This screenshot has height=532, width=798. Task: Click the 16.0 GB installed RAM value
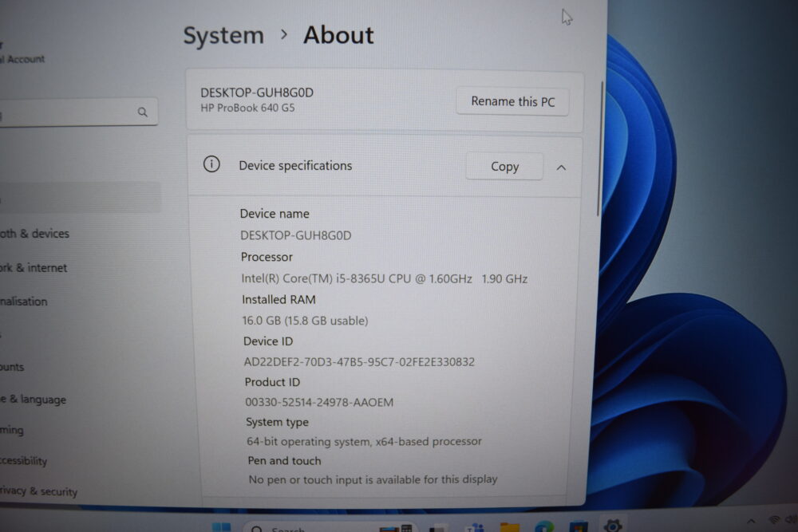pos(305,321)
